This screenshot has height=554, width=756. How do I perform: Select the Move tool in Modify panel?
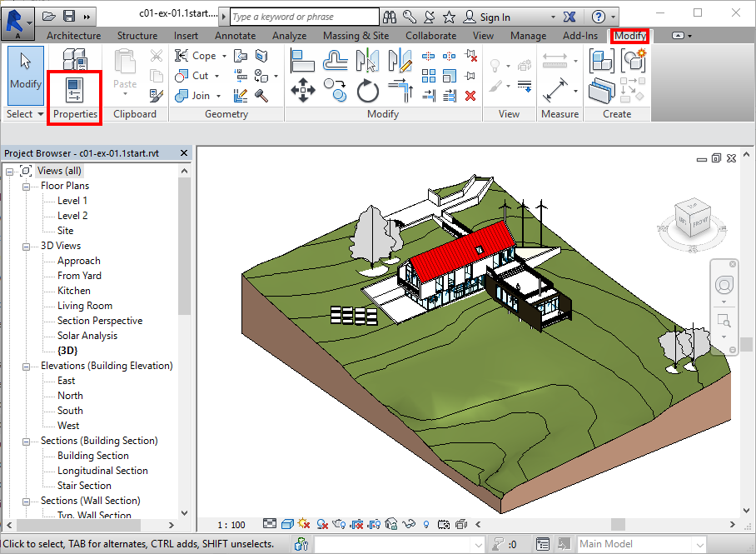tap(302, 89)
